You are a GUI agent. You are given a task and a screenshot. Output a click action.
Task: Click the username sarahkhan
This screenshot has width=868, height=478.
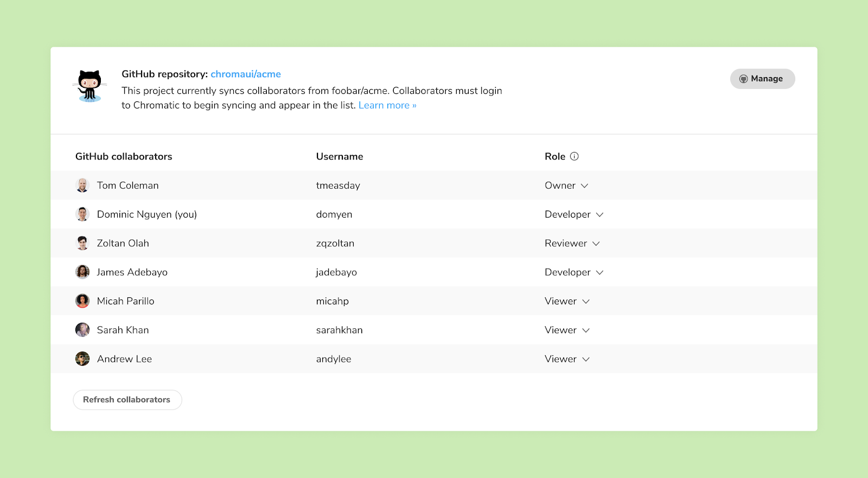click(x=340, y=330)
